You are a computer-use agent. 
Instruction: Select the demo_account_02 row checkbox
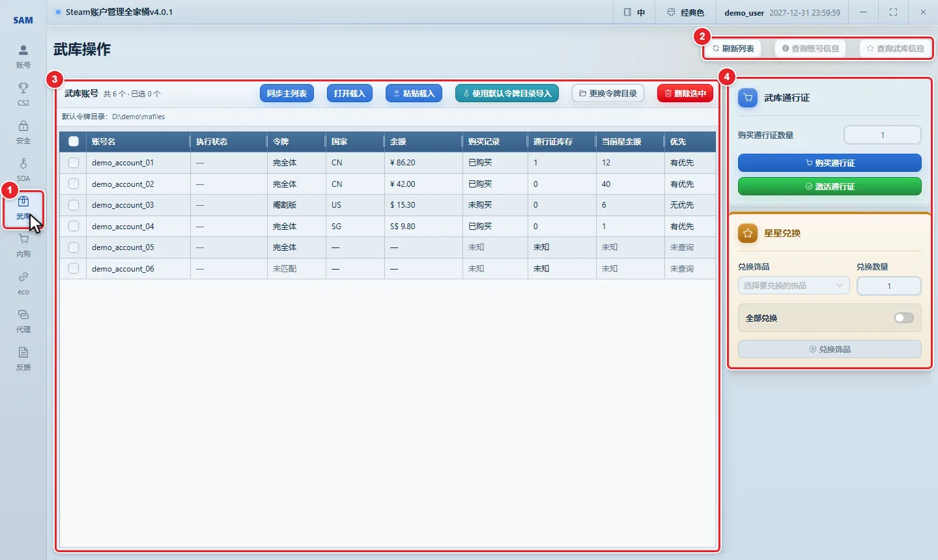coord(74,184)
